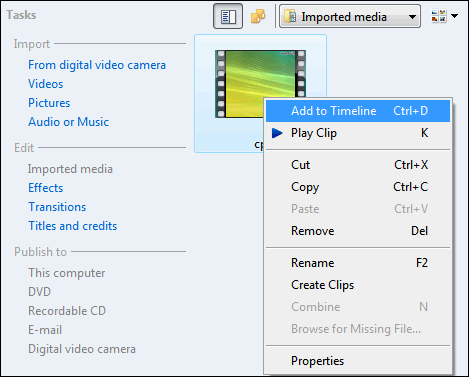This screenshot has height=377, width=469.
Task: Select Cut from the context menu
Action: pyautogui.click(x=358, y=165)
